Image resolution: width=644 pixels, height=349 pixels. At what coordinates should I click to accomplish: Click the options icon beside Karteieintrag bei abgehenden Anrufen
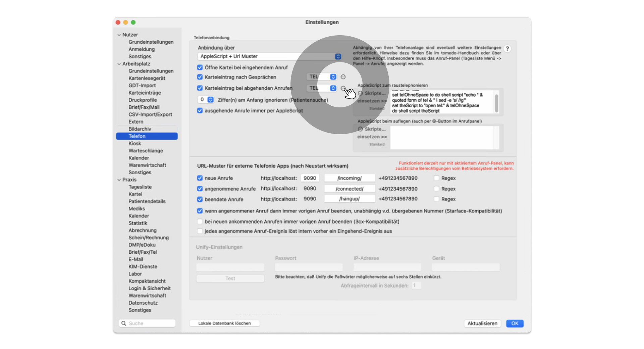(x=343, y=88)
